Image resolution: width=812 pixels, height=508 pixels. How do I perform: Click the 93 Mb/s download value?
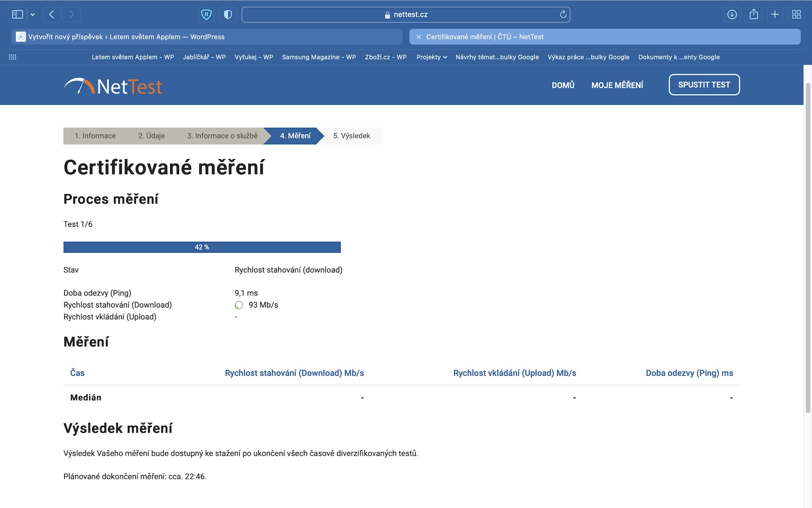point(264,305)
